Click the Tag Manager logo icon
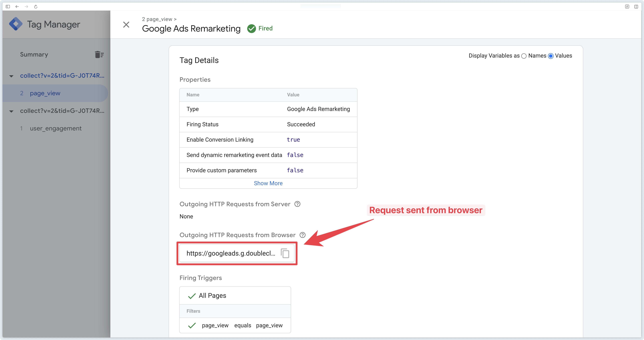The height and width of the screenshot is (340, 644). click(16, 24)
